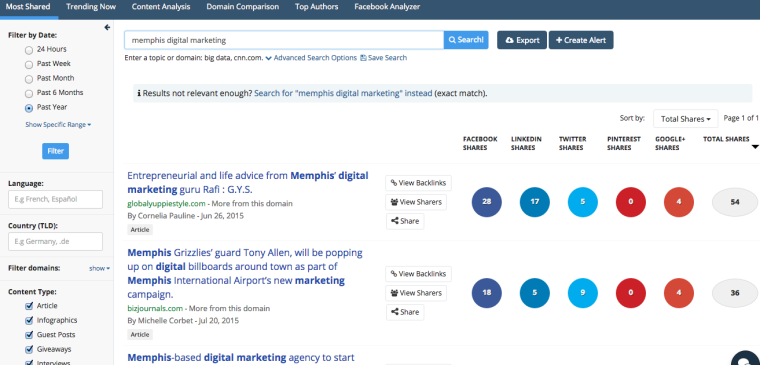Select the 24 Hours date filter

tap(29, 50)
